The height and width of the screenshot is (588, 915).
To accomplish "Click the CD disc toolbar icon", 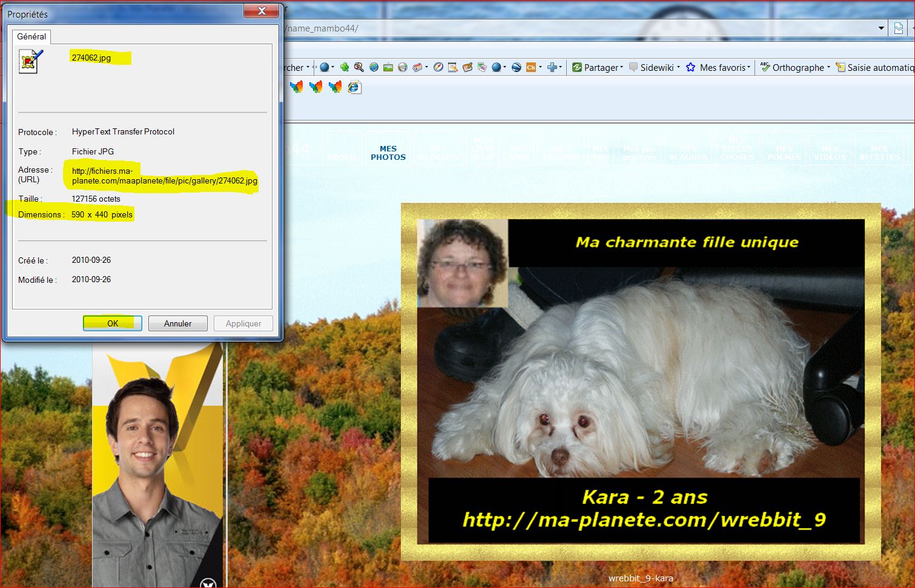I will pos(403,67).
